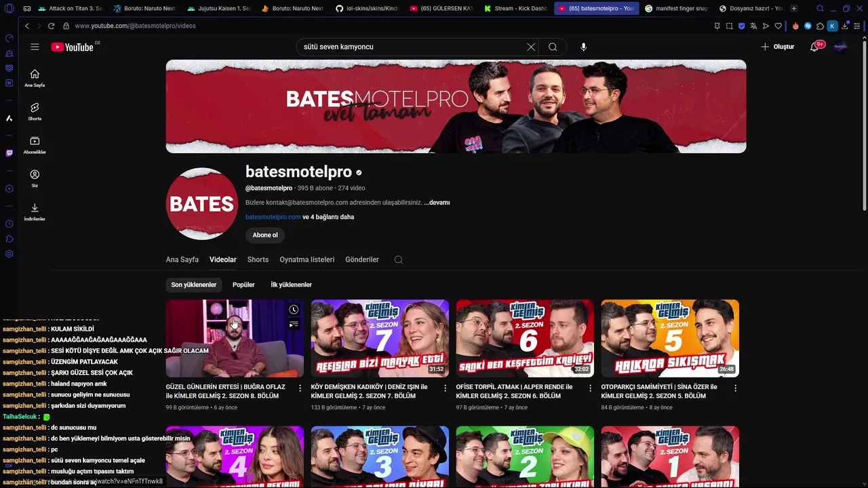This screenshot has width=868, height=488.
Task: Open Oynatma listeleri tab
Action: (307, 260)
